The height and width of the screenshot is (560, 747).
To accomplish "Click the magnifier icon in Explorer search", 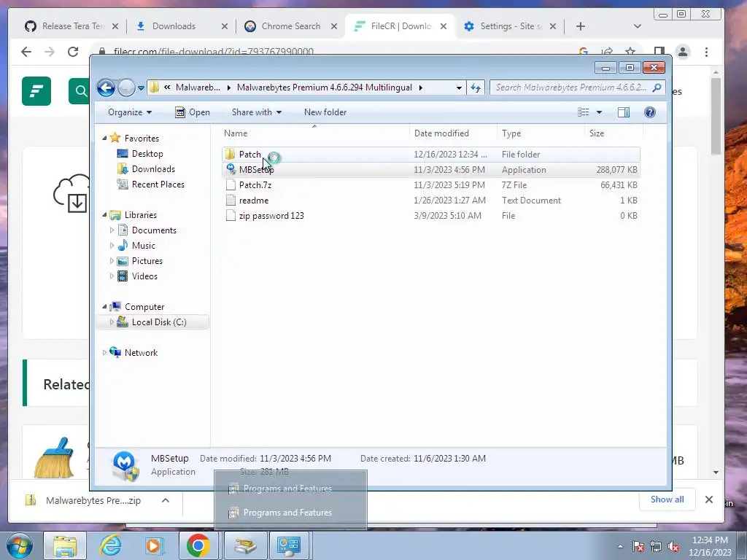I will click(x=657, y=87).
